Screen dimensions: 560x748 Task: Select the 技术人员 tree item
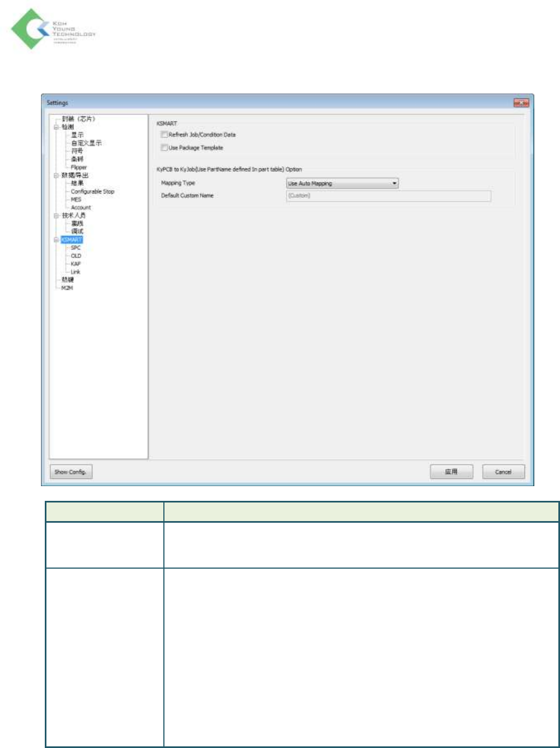pyautogui.click(x=74, y=215)
